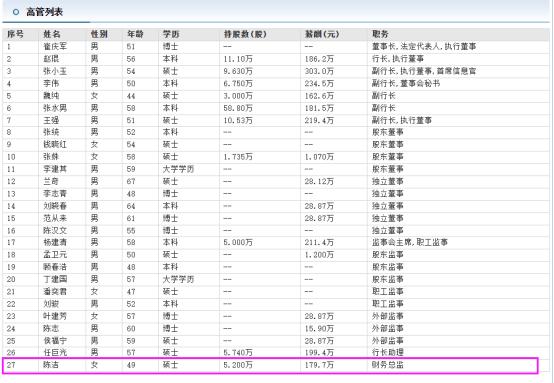Click the 职务 column header

pos(380,34)
